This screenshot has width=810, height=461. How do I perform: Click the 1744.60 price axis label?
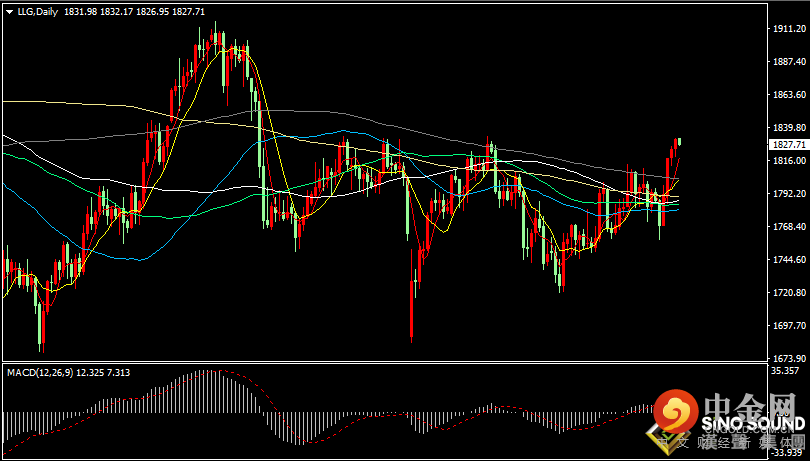point(791,259)
